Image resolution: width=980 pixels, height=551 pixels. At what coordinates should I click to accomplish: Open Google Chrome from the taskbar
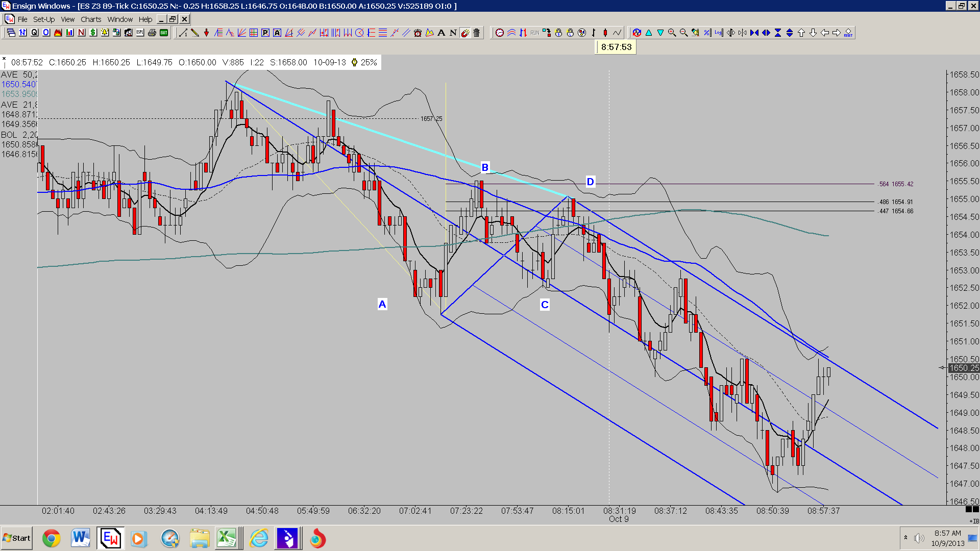pyautogui.click(x=51, y=538)
